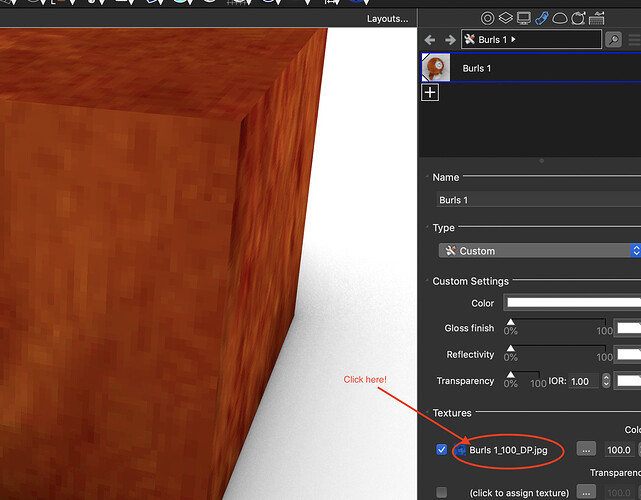
Task: Enable the empty transparency texture checkbox
Action: tap(442, 492)
